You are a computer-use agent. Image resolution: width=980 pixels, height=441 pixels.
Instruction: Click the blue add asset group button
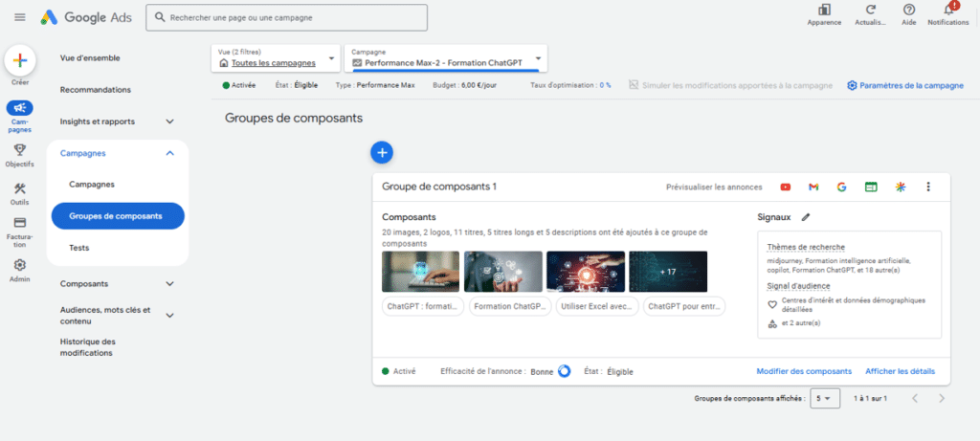(382, 152)
